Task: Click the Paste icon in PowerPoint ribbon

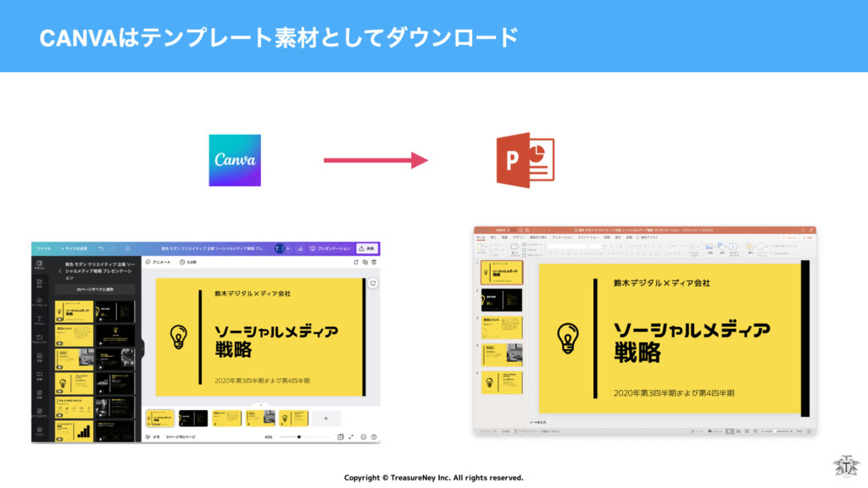Action: (x=481, y=248)
